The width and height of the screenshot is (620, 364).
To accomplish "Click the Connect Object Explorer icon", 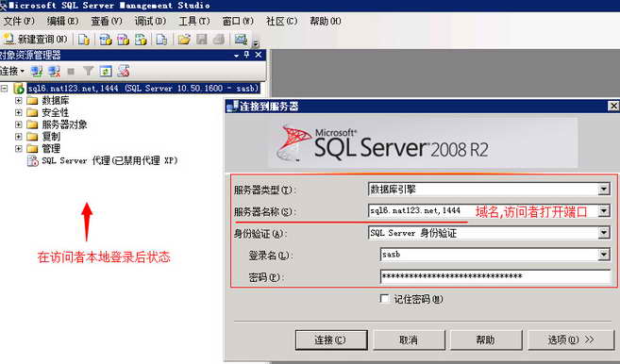I will coord(37,71).
